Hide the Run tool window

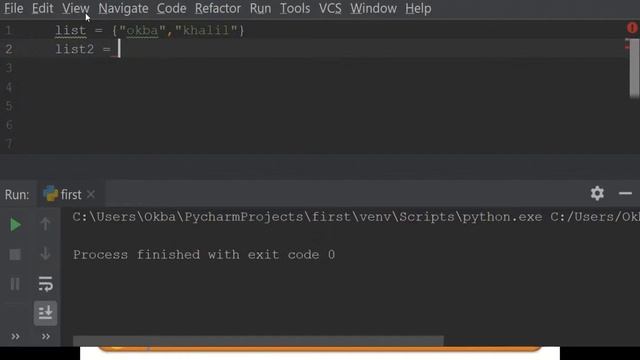click(x=625, y=193)
